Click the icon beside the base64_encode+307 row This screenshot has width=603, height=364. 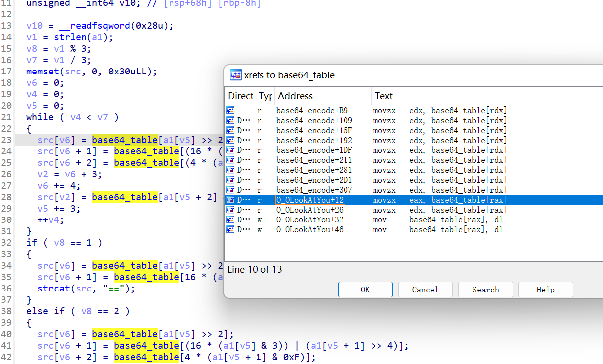pos(230,190)
